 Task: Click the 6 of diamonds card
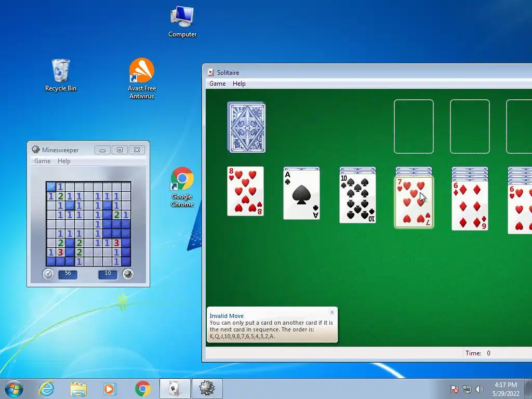(470, 206)
